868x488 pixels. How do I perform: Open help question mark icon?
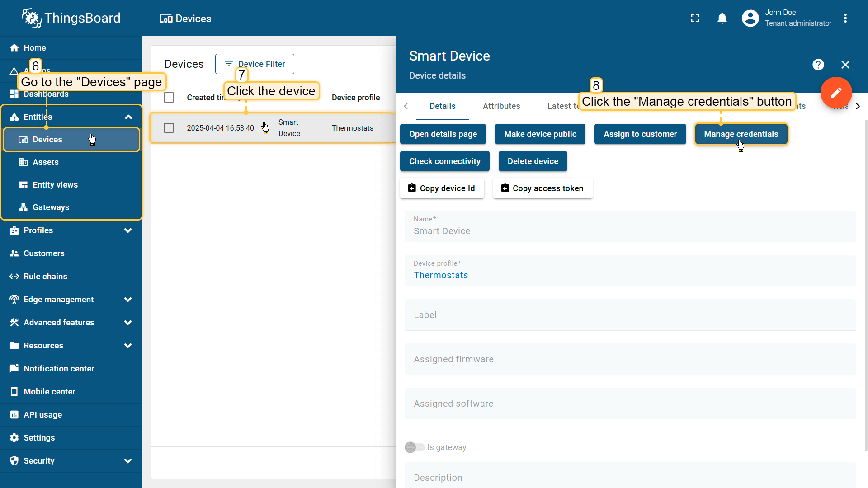pyautogui.click(x=818, y=65)
